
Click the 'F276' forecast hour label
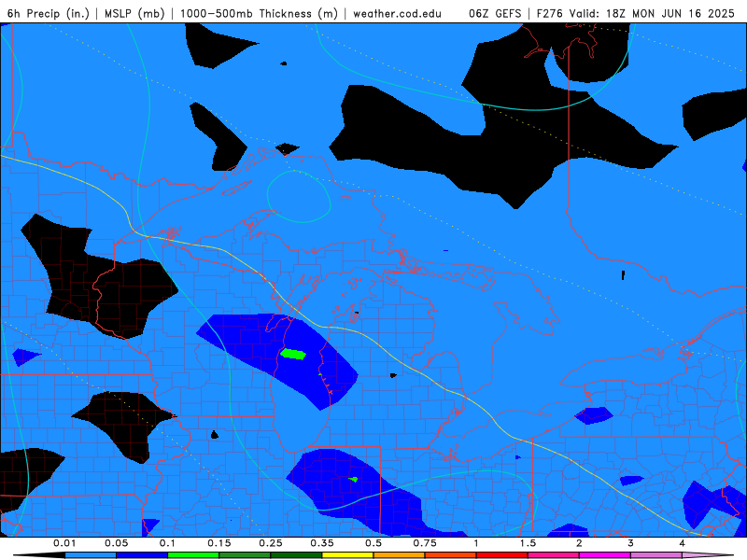[549, 13]
